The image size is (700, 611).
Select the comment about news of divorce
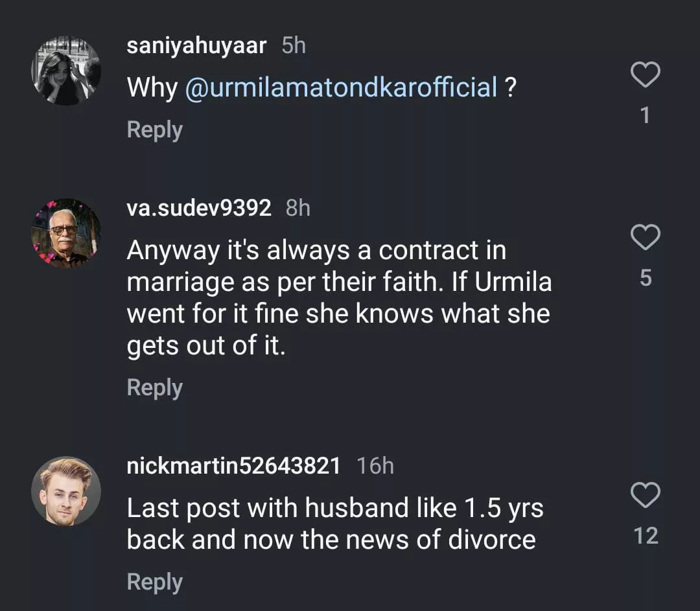point(334,524)
